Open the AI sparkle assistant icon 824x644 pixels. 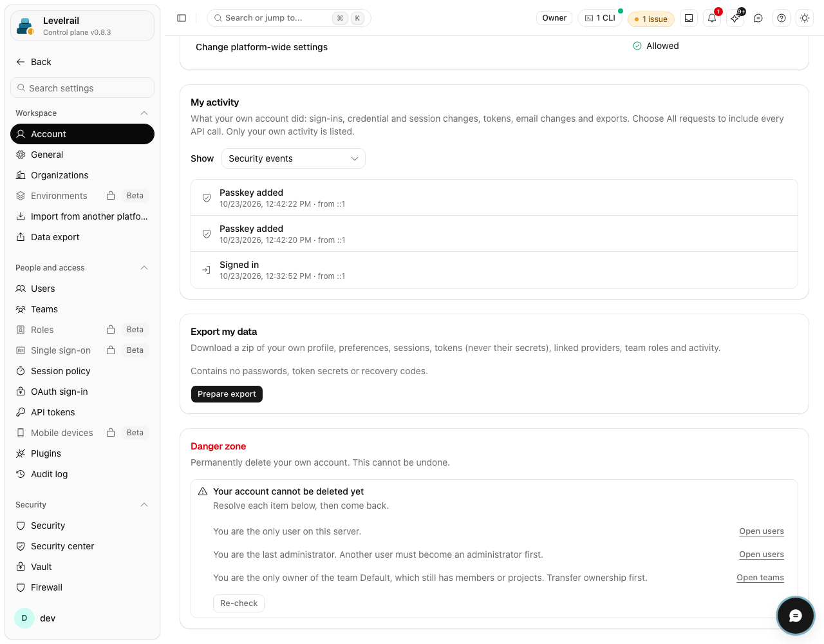click(735, 18)
